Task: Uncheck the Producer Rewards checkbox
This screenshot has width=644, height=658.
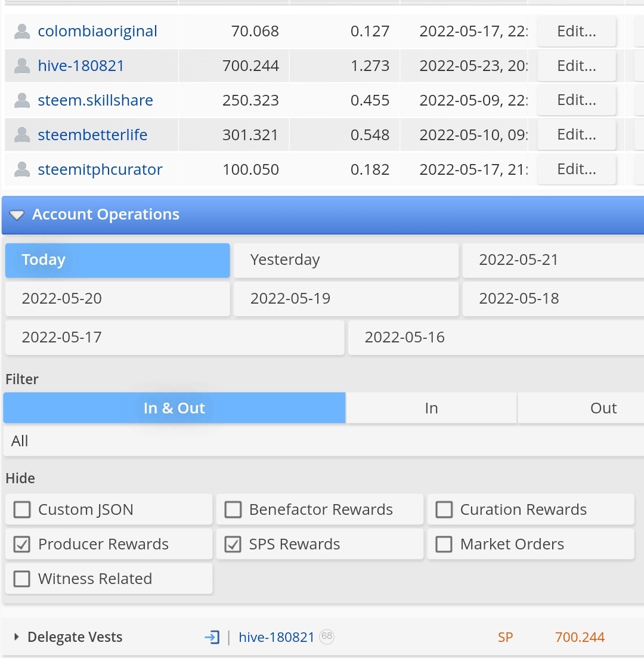Action: pyautogui.click(x=22, y=544)
